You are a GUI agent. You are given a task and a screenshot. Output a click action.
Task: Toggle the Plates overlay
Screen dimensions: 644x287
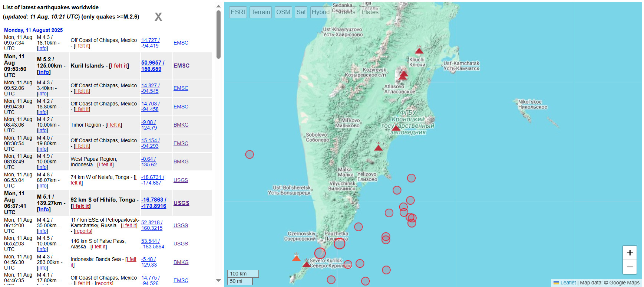coord(370,12)
